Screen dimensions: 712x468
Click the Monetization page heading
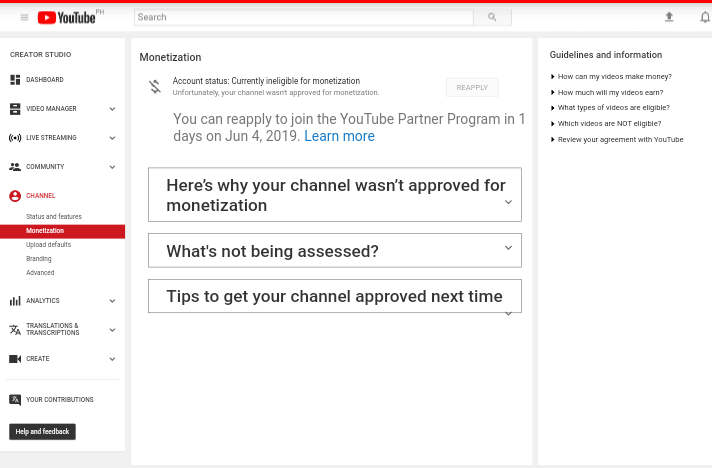click(170, 57)
